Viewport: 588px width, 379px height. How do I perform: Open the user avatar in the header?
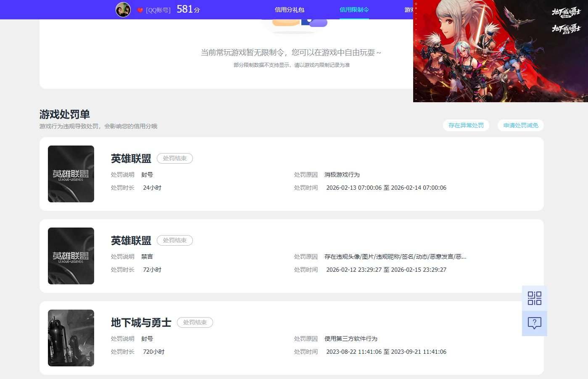(x=123, y=10)
